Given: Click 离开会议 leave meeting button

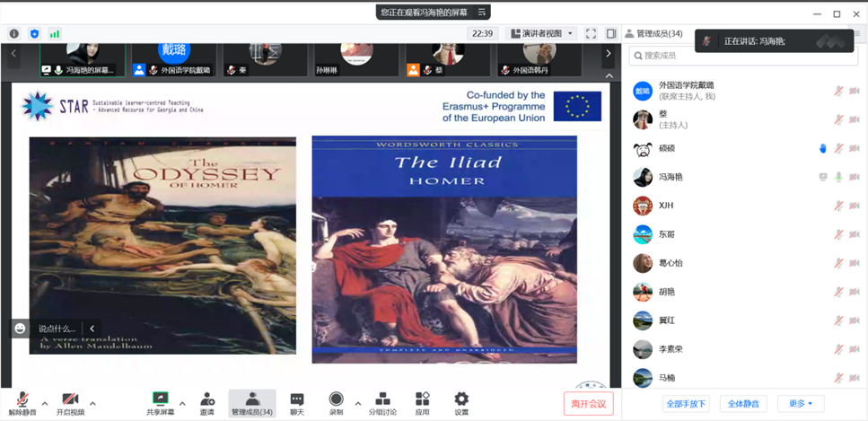Looking at the screenshot, I should (x=589, y=403).
